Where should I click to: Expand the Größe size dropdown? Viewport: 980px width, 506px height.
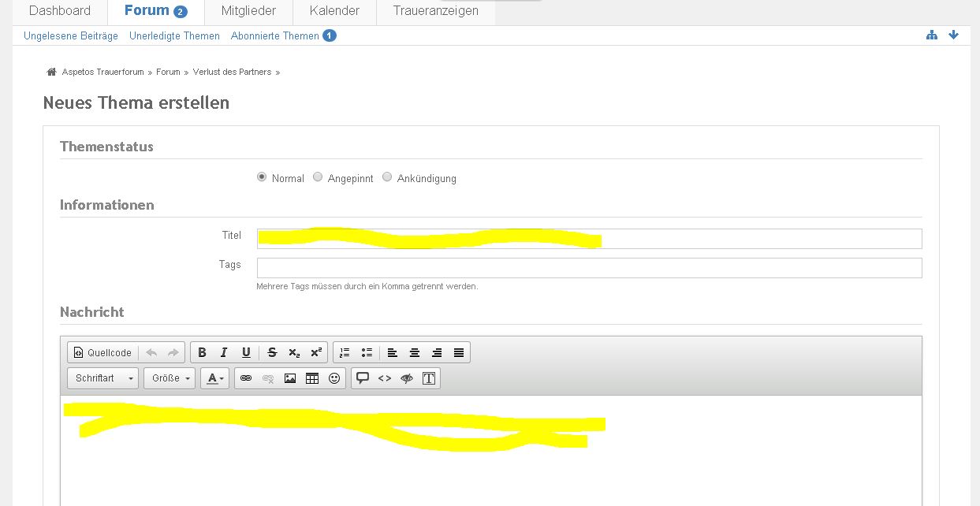coord(170,378)
